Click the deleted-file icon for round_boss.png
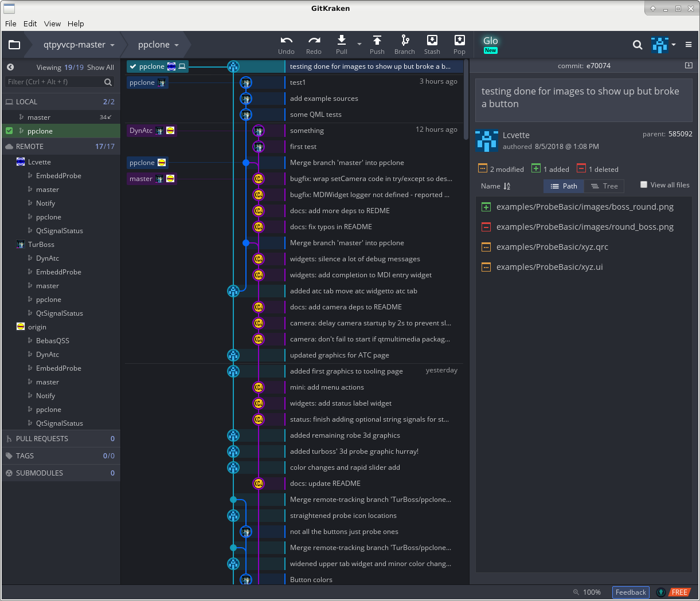Screen dimensions: 700x601 click(x=486, y=227)
